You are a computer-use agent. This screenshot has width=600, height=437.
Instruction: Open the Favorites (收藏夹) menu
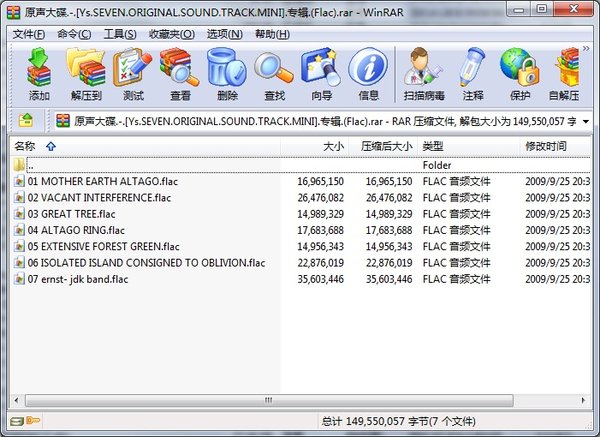171,34
